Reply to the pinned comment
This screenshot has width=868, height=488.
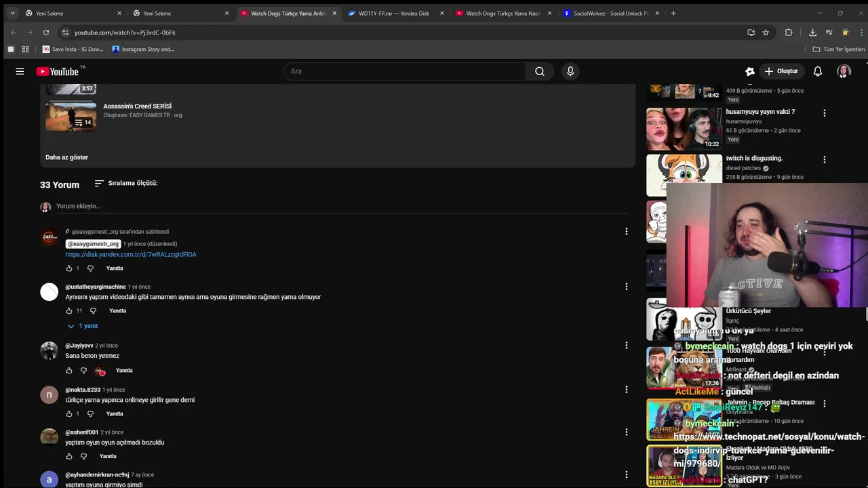point(115,268)
